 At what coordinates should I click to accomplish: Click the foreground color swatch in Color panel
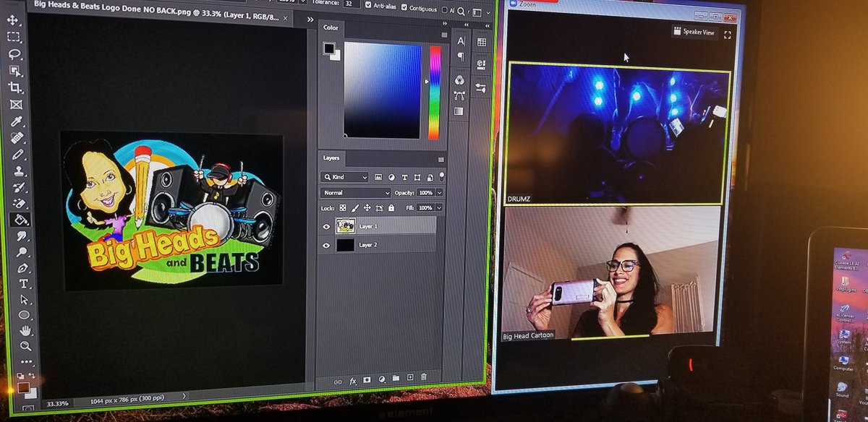pyautogui.click(x=329, y=48)
